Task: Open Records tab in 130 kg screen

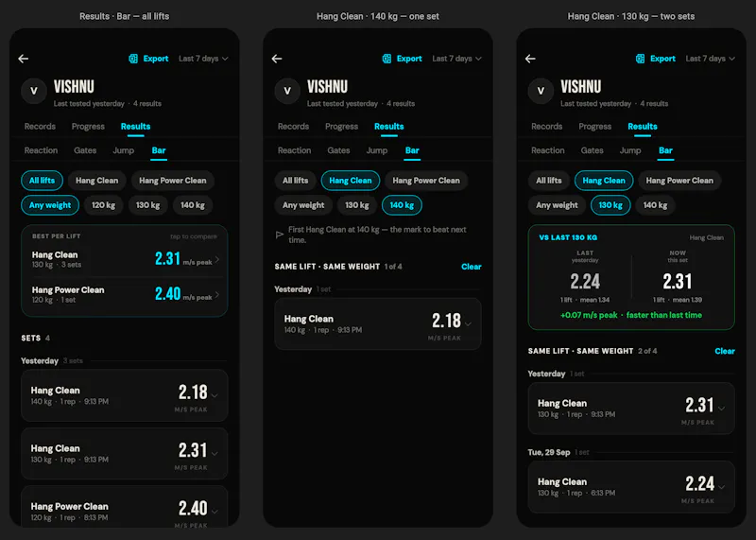Action: pos(547,127)
